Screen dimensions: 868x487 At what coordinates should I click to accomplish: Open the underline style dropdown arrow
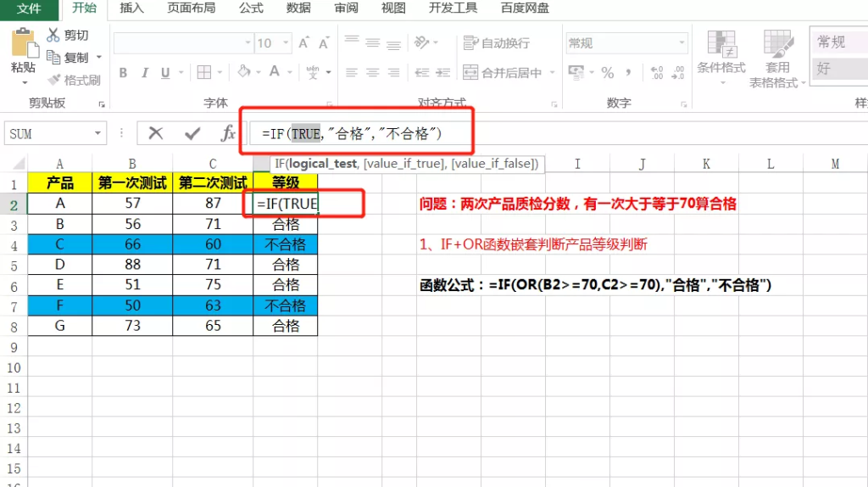tap(181, 73)
